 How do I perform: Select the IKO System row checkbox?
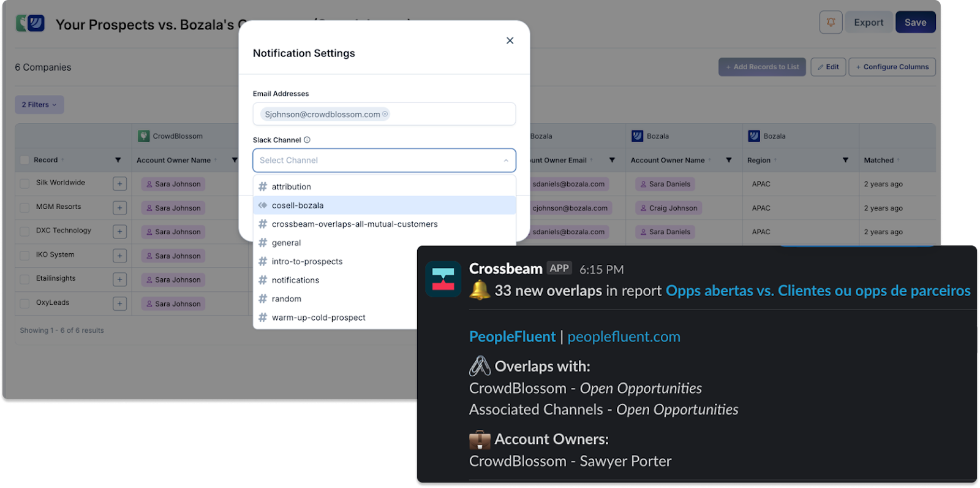pos(24,255)
